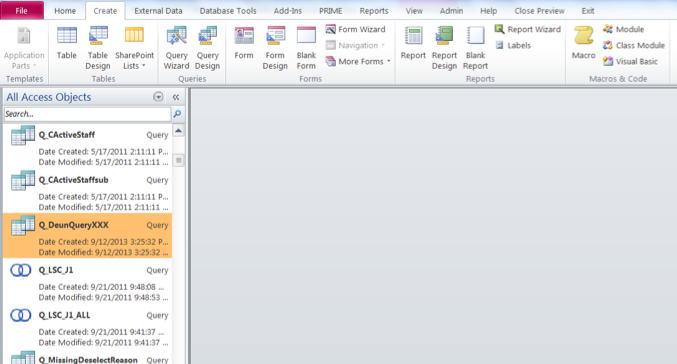Open the Visual Basic editor
Image resolution: width=677 pixels, height=364 pixels.
click(630, 61)
